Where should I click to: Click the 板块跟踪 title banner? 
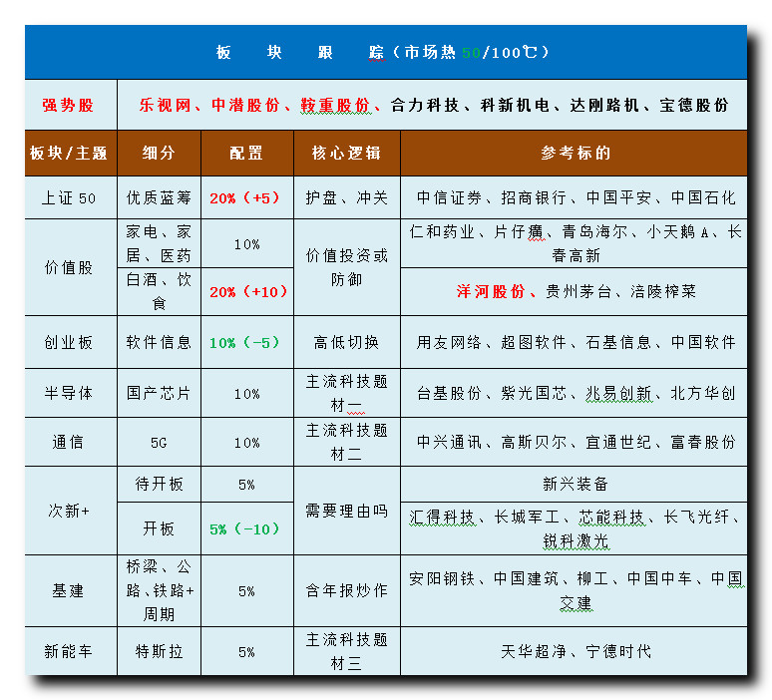click(x=384, y=52)
